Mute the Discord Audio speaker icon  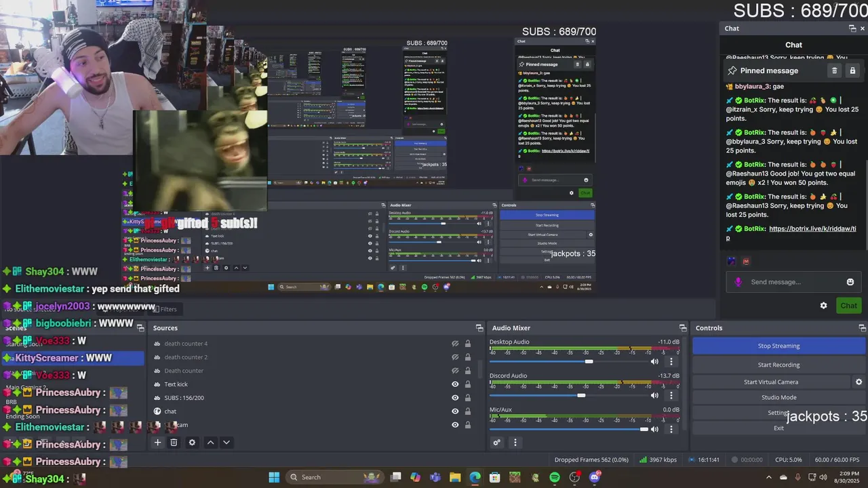tap(654, 395)
